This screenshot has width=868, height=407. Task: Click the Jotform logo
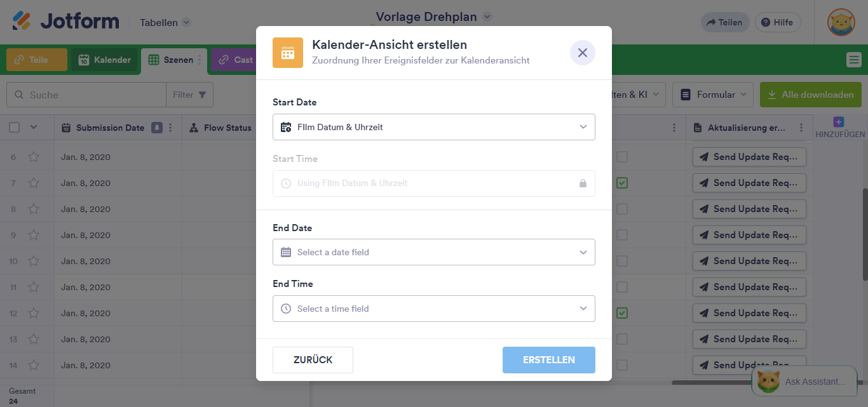(66, 22)
